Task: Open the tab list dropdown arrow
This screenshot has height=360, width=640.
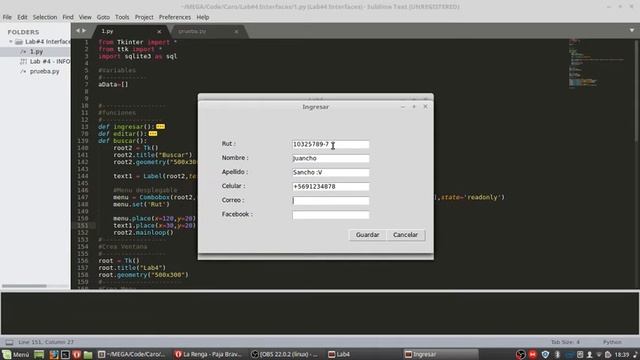Action: click(x=632, y=30)
